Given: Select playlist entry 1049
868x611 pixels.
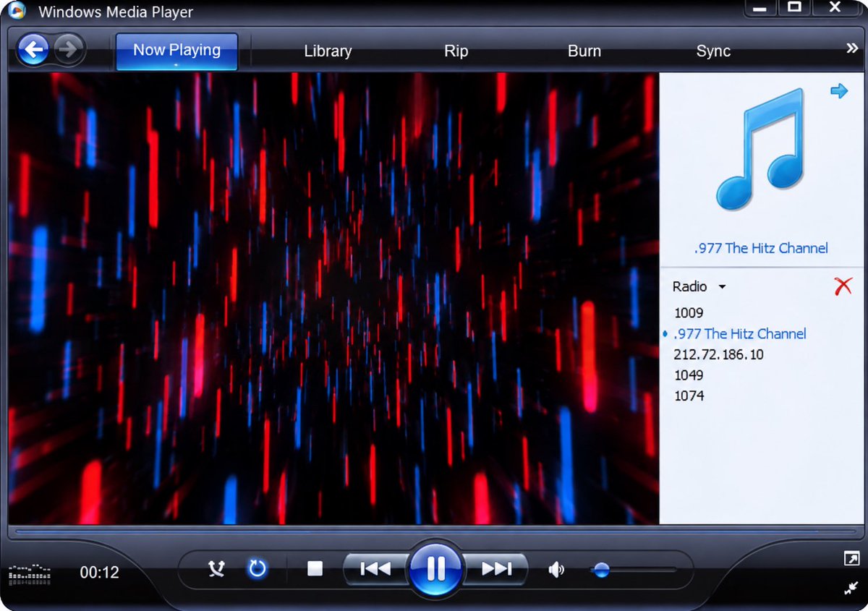Looking at the screenshot, I should point(689,375).
